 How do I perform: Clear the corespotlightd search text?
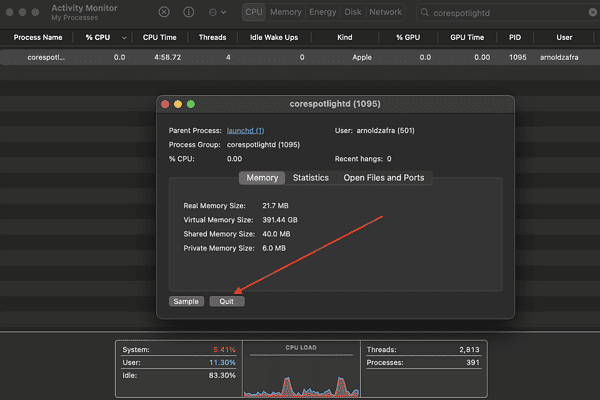(x=593, y=13)
